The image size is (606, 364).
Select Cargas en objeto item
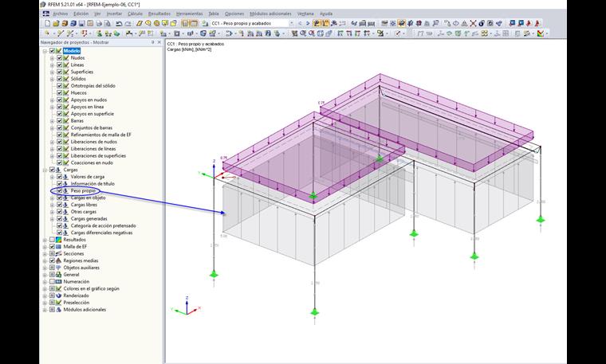(88, 198)
